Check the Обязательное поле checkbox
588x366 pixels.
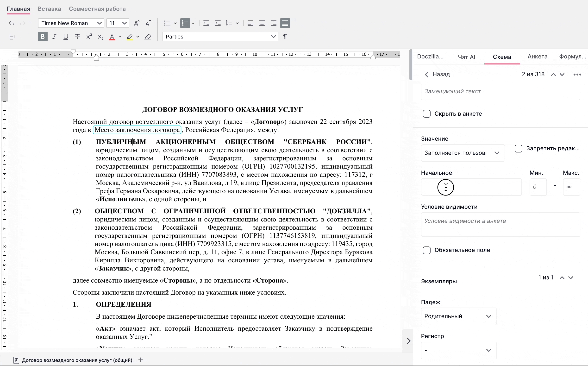coord(427,250)
